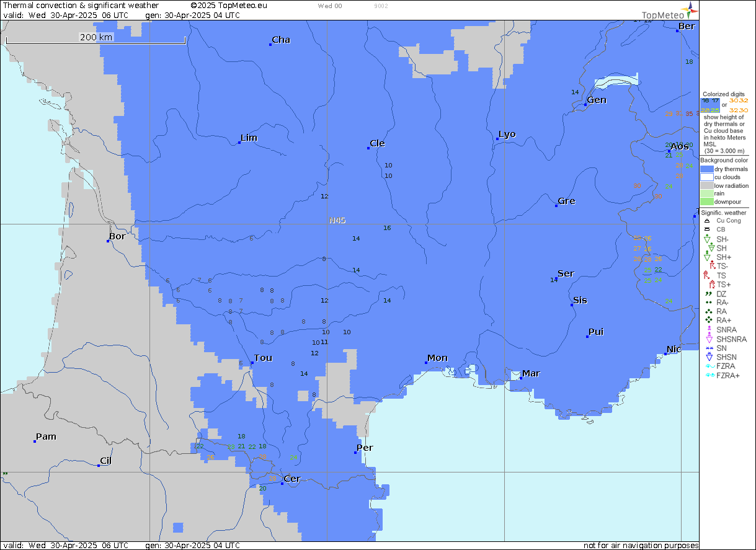
Task: Select the Gre city label
Action: click(x=566, y=201)
